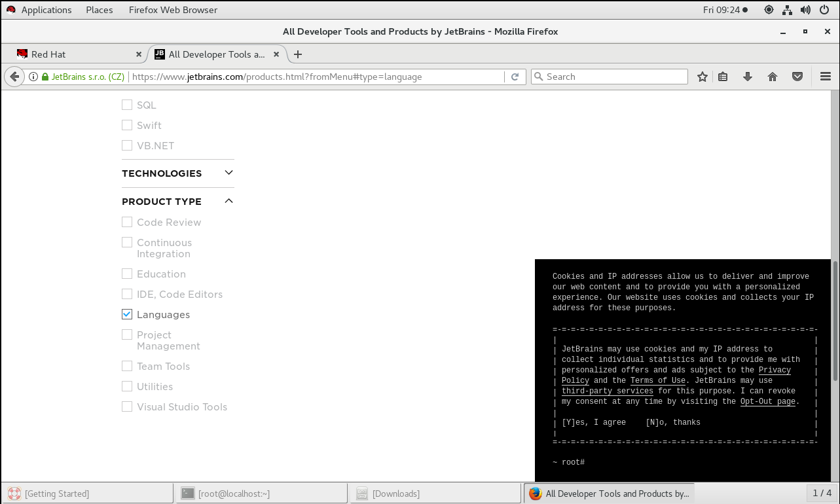840x504 pixels.
Task: Check the VB.NET checkbox
Action: click(127, 145)
